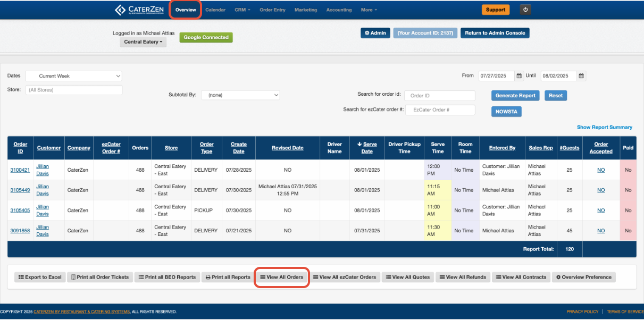Click the EzCater Order # search field

(439, 110)
